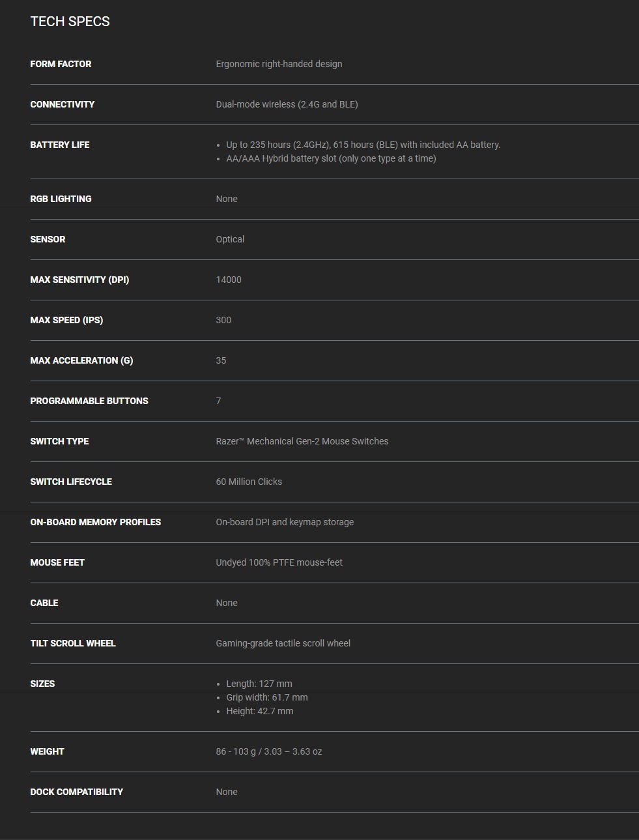Click 'Razer Mechanical Gen-2 Mouse Switches' text

302,441
